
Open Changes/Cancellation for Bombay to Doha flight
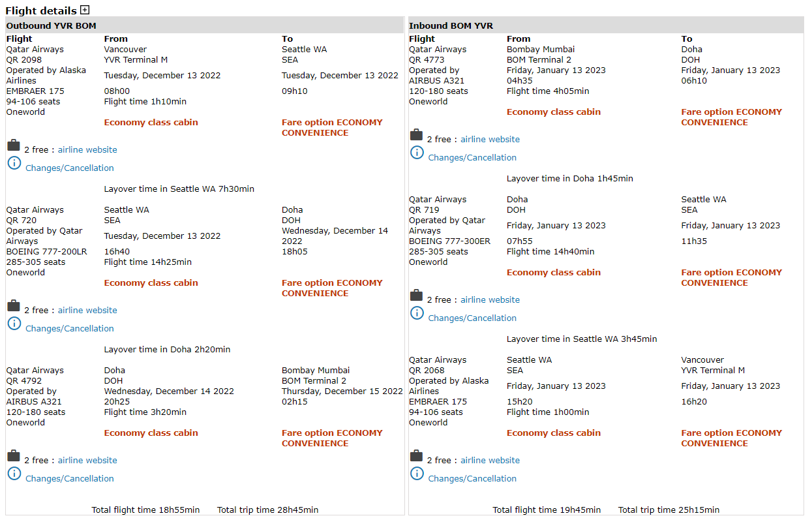point(472,158)
